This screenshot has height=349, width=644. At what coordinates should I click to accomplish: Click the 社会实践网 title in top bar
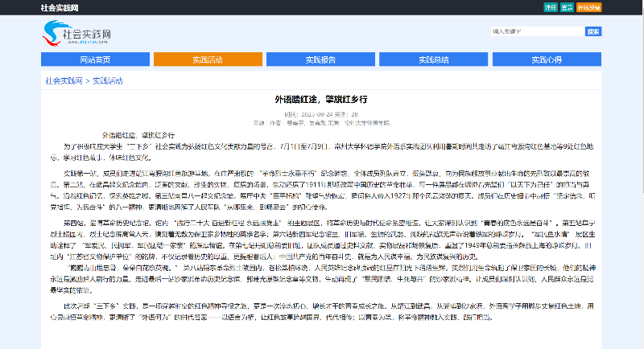[60, 7]
